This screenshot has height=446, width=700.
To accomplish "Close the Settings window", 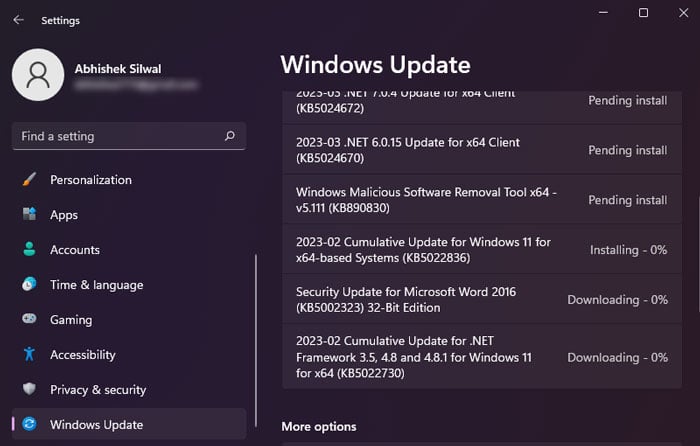I will click(x=683, y=13).
